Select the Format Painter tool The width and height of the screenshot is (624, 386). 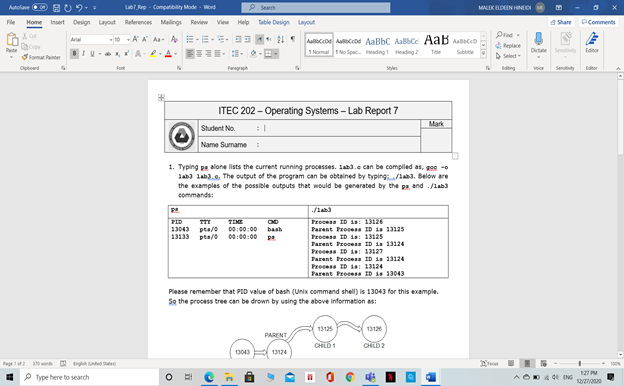click(41, 57)
